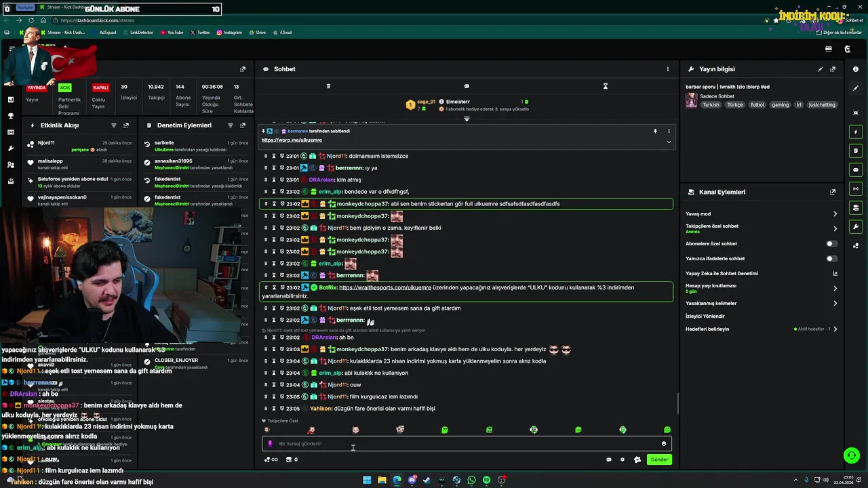Click speech bubble icon in Sohbet toolbar
The image size is (868, 488).
click(x=467, y=86)
